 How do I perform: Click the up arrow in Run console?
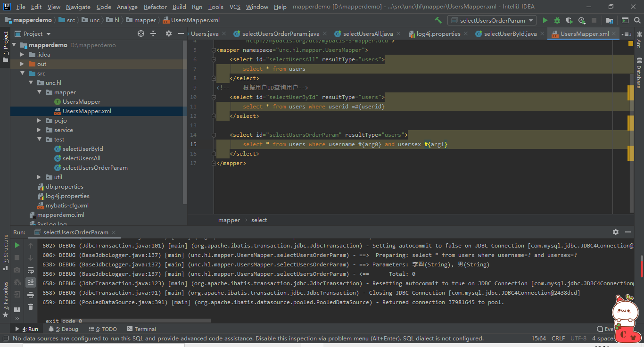click(31, 245)
